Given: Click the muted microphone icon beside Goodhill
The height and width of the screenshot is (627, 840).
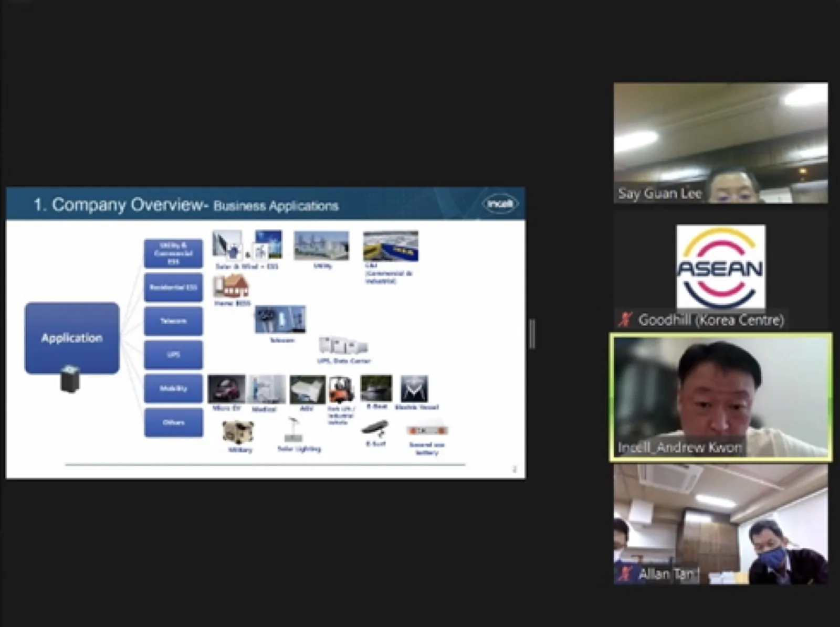Looking at the screenshot, I should point(625,320).
